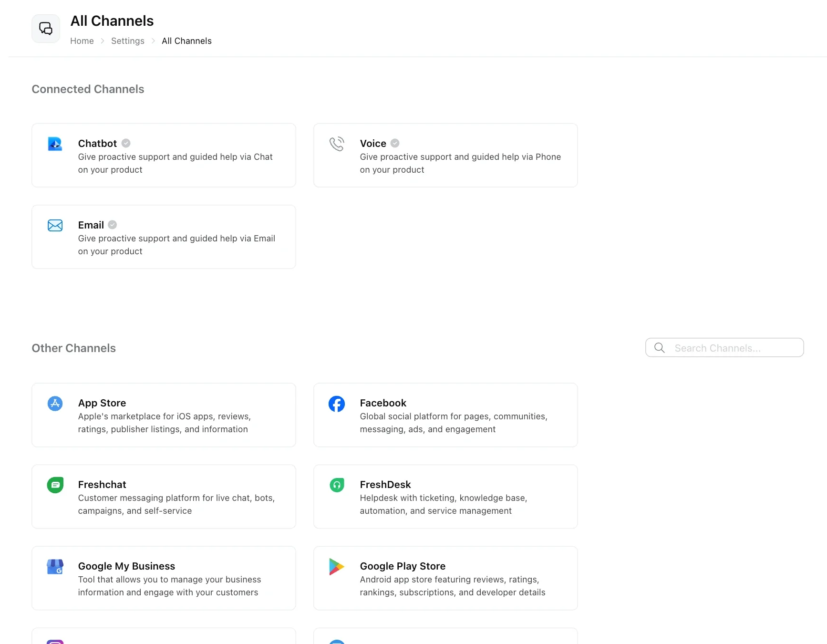Click the App Store logo icon
Viewport: 827px width, 644px height.
click(x=55, y=404)
